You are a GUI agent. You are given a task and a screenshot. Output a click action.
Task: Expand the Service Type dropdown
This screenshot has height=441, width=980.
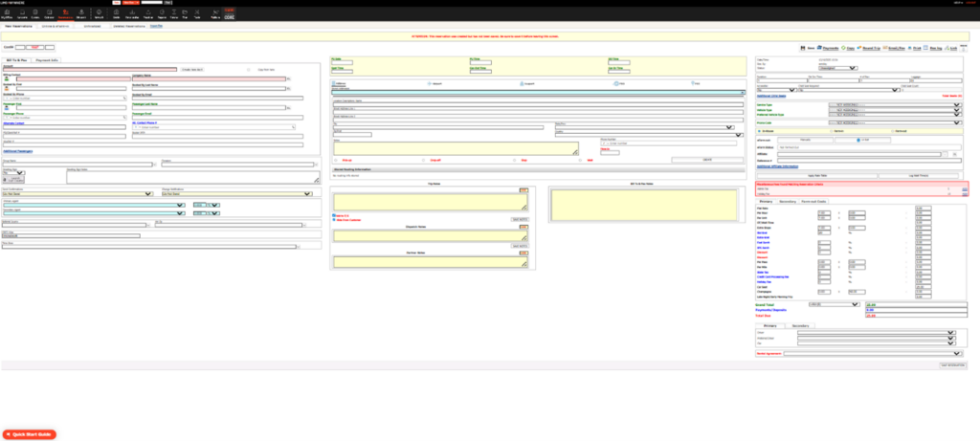point(894,103)
